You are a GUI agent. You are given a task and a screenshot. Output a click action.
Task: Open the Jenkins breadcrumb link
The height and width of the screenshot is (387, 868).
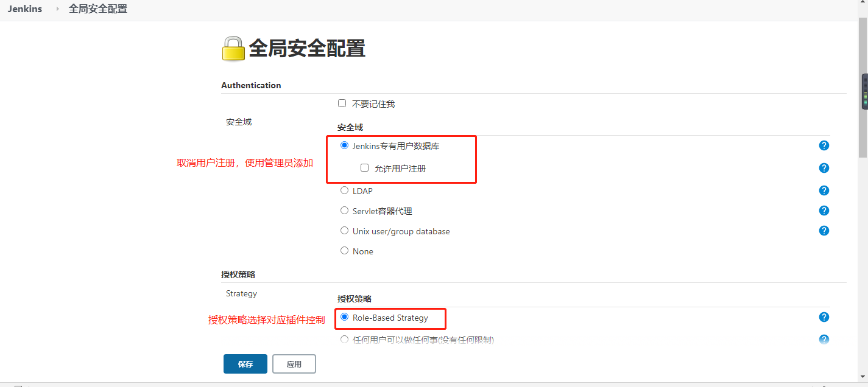click(x=24, y=9)
